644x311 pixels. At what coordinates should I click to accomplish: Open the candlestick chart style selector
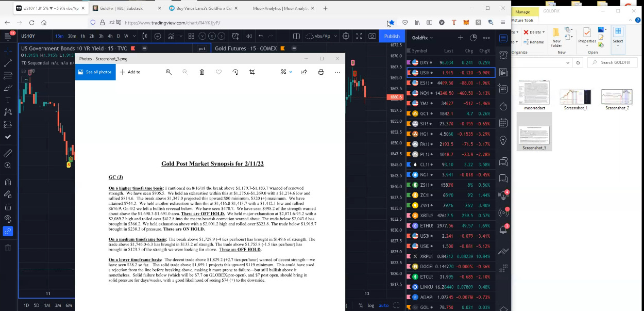pyautogui.click(x=145, y=36)
